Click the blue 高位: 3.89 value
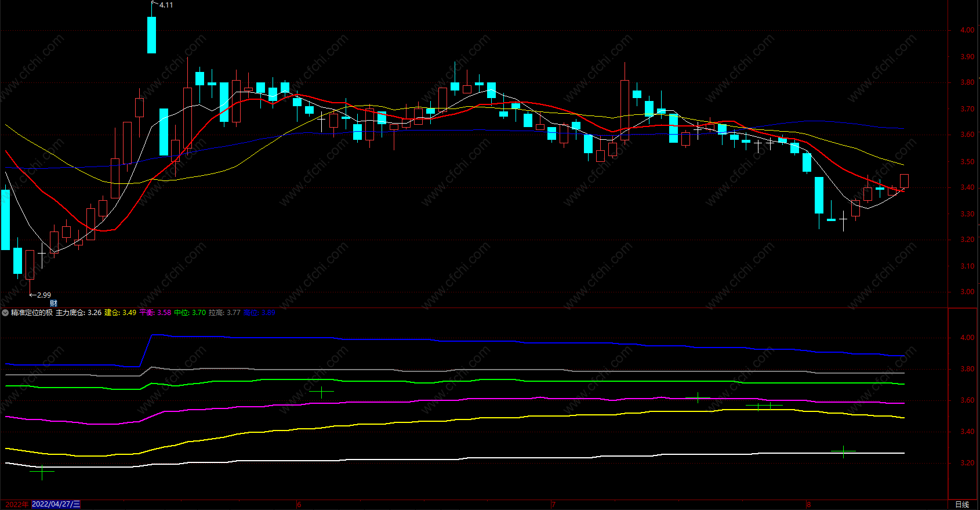Image resolution: width=980 pixels, height=510 pixels. [x=259, y=313]
